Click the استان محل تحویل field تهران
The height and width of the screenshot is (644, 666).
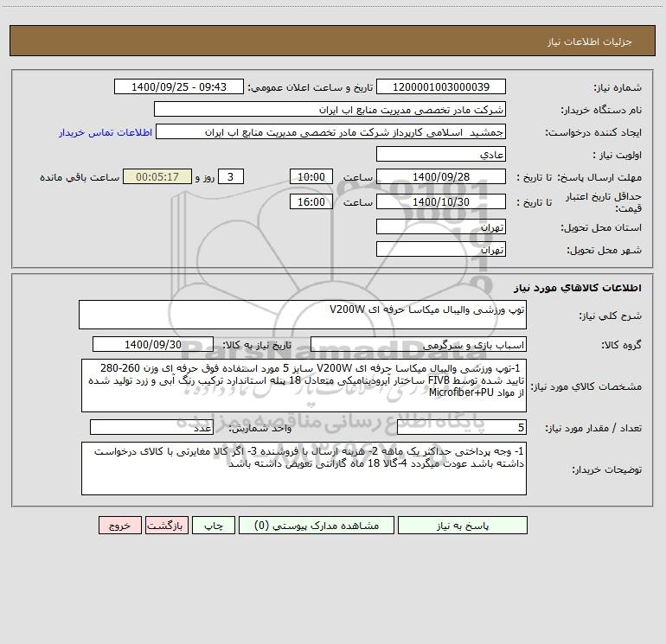441,226
